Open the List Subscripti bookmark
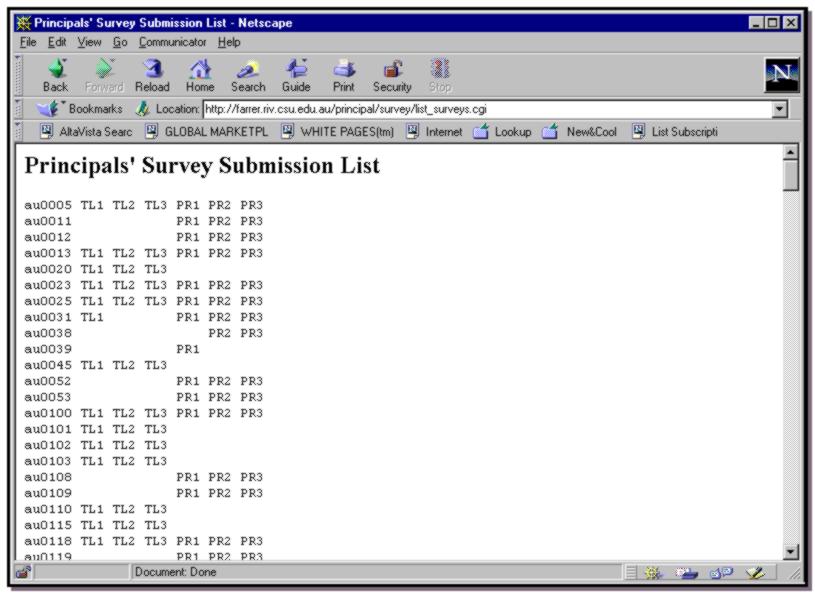Viewport: 815px width, 594px height. click(x=675, y=132)
